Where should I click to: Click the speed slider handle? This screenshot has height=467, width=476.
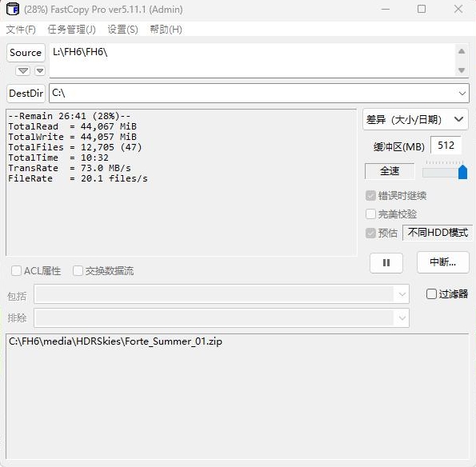point(462,172)
